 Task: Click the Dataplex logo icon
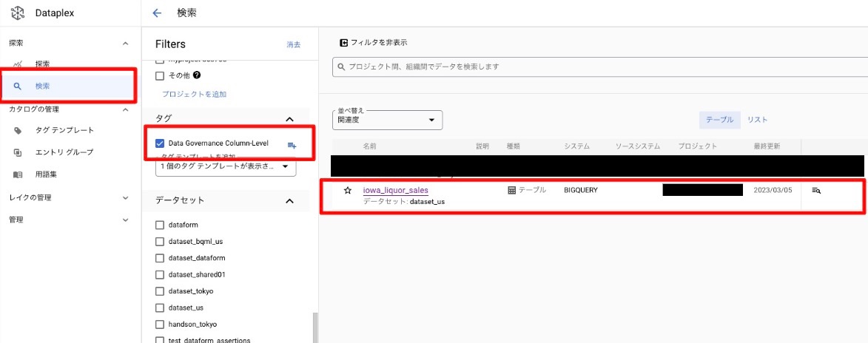pyautogui.click(x=18, y=13)
